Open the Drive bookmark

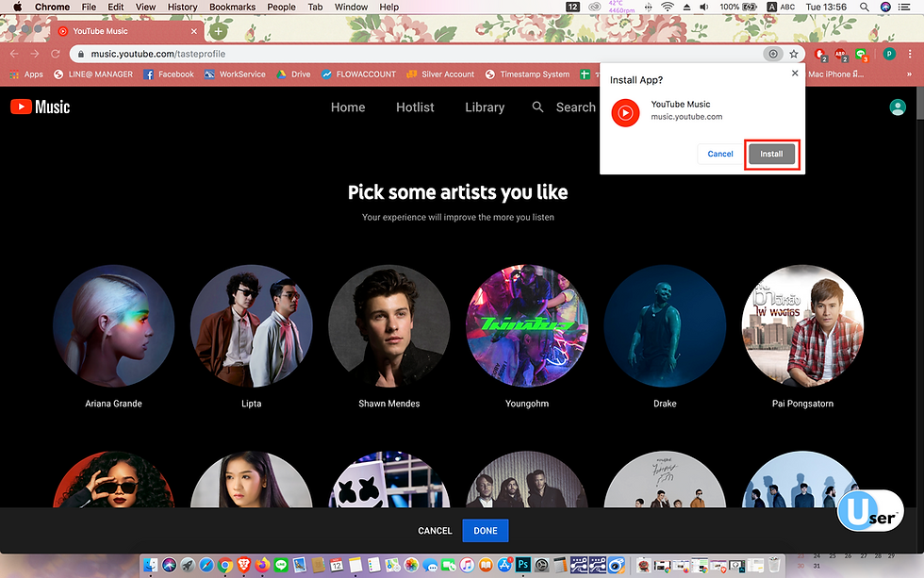[293, 74]
